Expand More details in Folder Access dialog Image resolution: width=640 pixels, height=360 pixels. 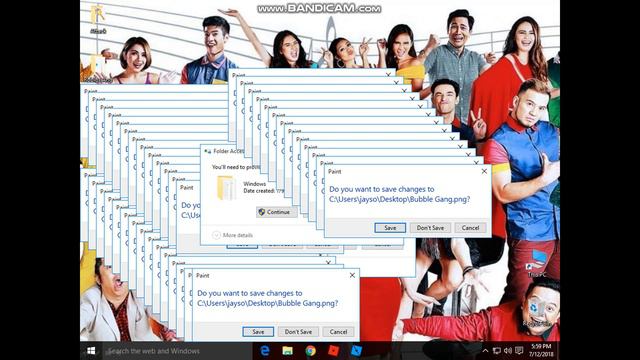233,235
